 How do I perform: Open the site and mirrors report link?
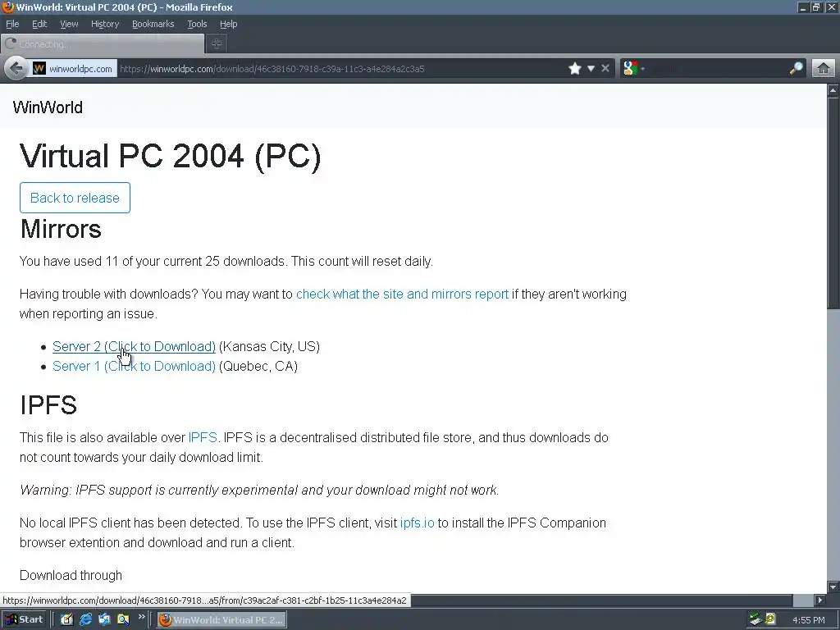click(x=402, y=294)
